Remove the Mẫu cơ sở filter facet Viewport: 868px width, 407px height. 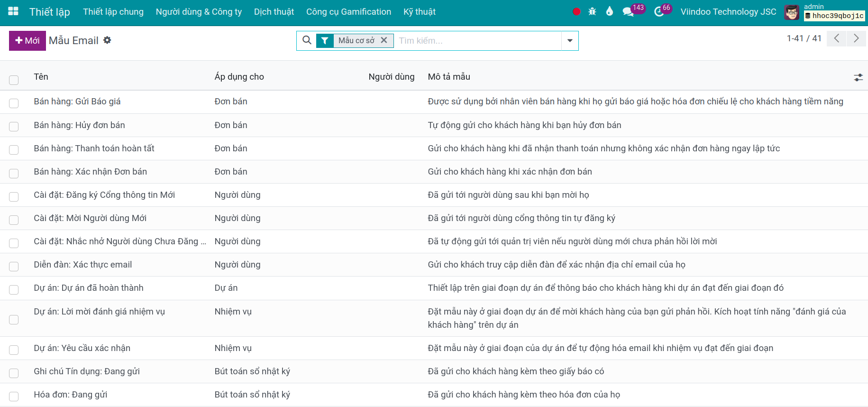pos(384,40)
